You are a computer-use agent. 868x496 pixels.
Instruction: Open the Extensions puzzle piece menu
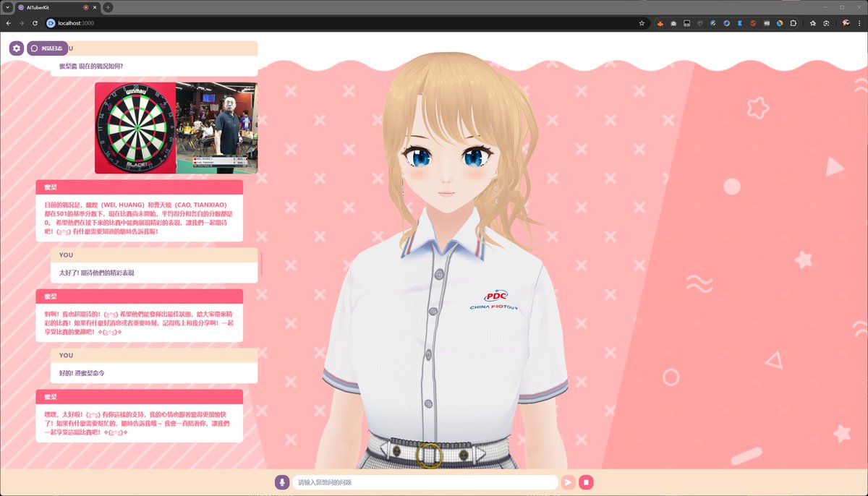pyautogui.click(x=793, y=23)
